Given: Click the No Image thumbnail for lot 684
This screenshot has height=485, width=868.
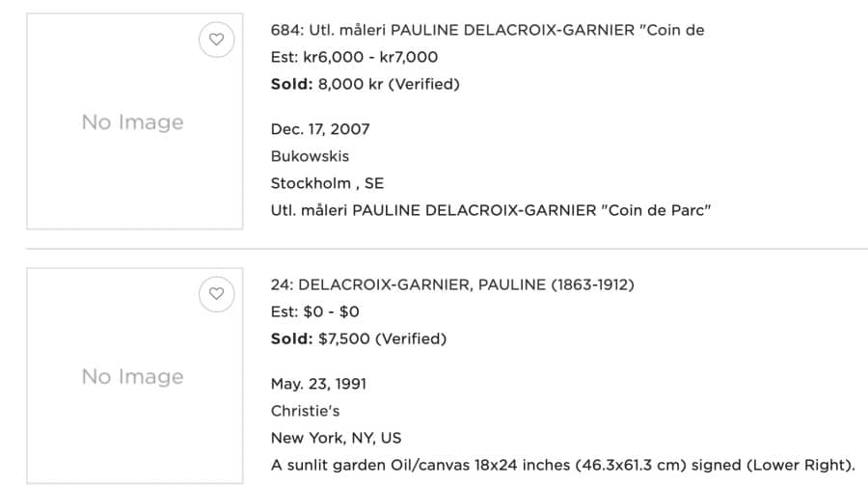Looking at the screenshot, I should tap(134, 121).
